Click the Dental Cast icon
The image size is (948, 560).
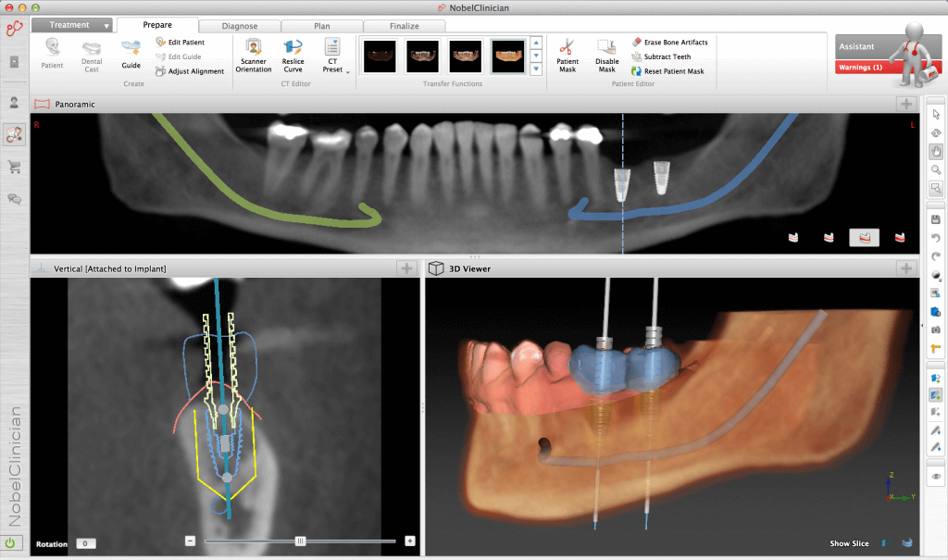tap(92, 56)
